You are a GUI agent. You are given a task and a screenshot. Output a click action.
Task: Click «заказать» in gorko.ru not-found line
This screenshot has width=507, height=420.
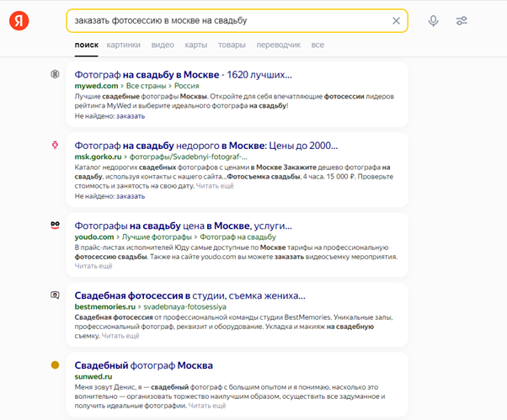coord(131,196)
